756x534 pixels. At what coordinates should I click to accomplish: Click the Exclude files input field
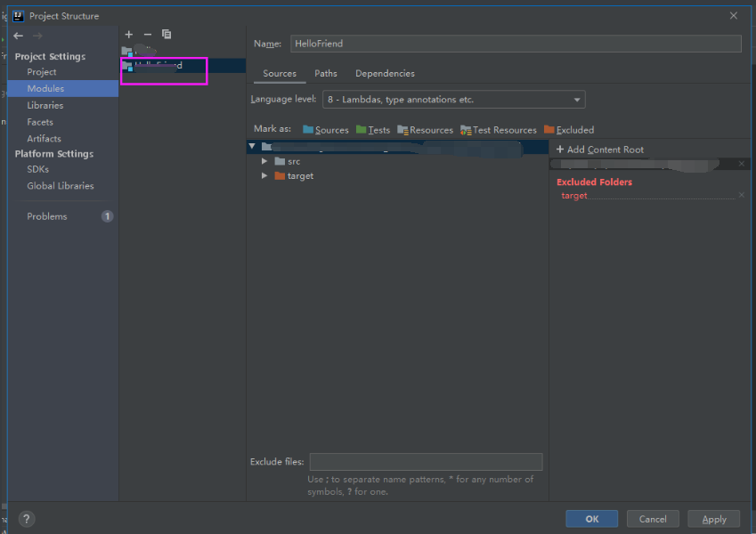427,462
